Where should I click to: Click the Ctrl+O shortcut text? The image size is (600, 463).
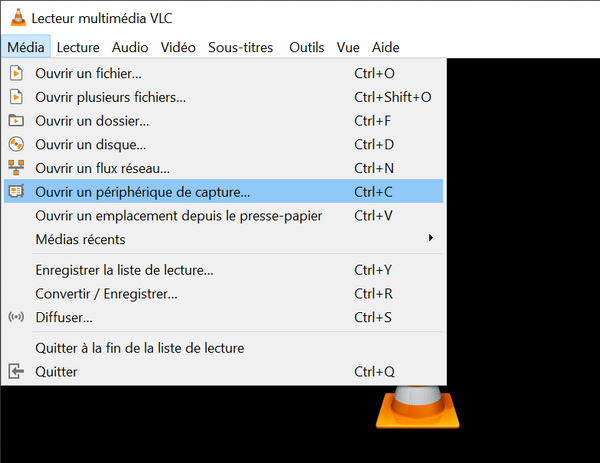[x=374, y=73]
